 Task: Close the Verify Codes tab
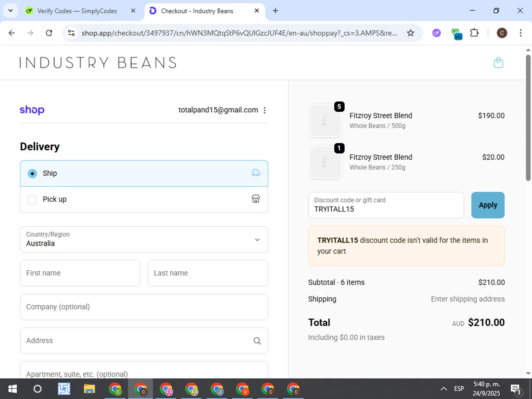pos(133,11)
